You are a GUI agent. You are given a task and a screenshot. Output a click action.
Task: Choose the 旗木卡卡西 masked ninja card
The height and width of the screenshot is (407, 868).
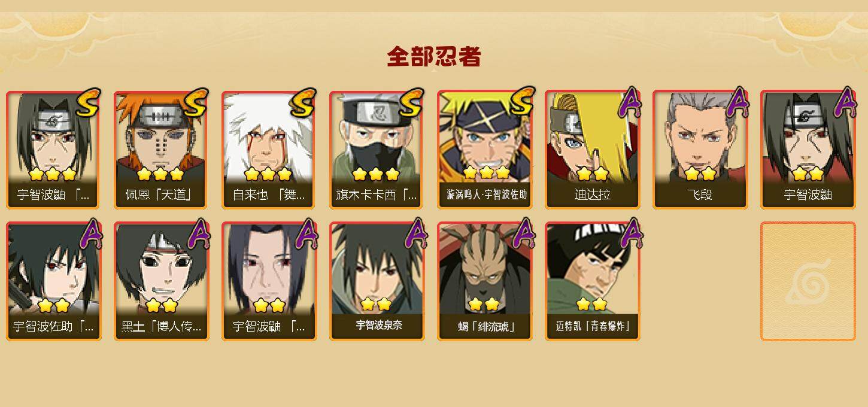point(377,150)
